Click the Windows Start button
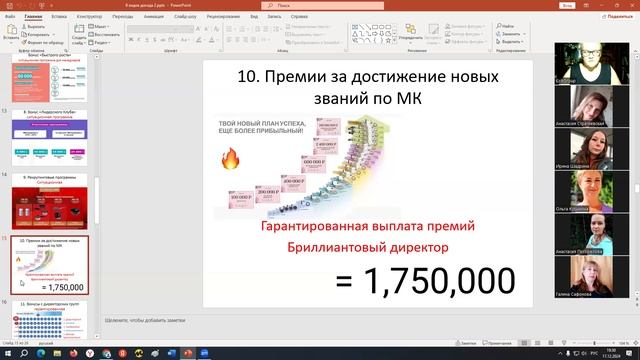Image resolution: width=640 pixels, height=360 pixels. (x=8, y=353)
